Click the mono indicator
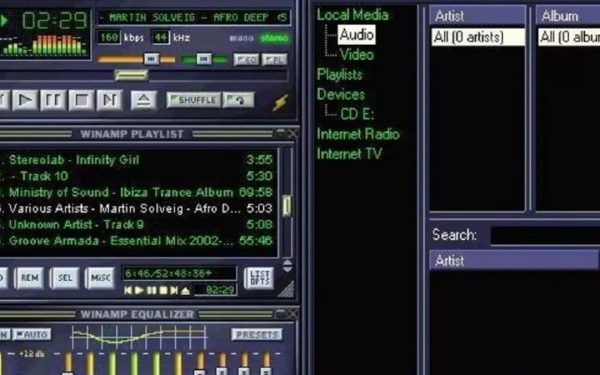600x375 pixels. pyautogui.click(x=241, y=38)
